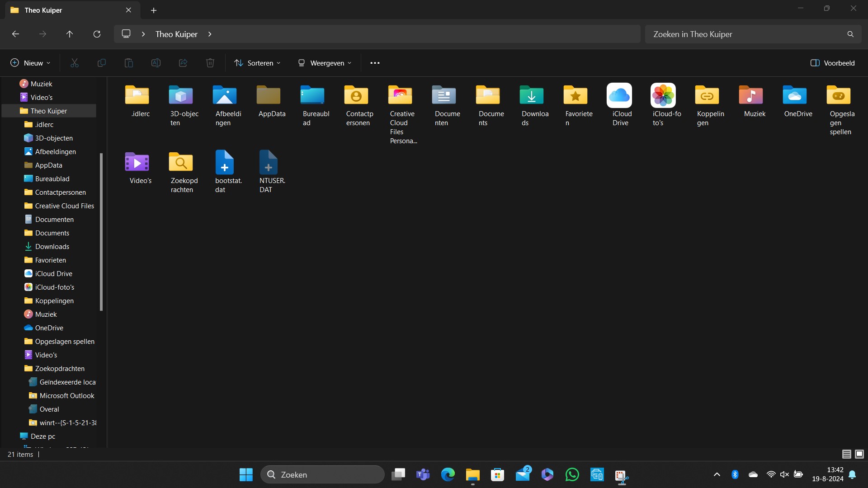Click the Cut scissors icon in the toolbar
Screen dimensions: 868x488
[x=75, y=63]
